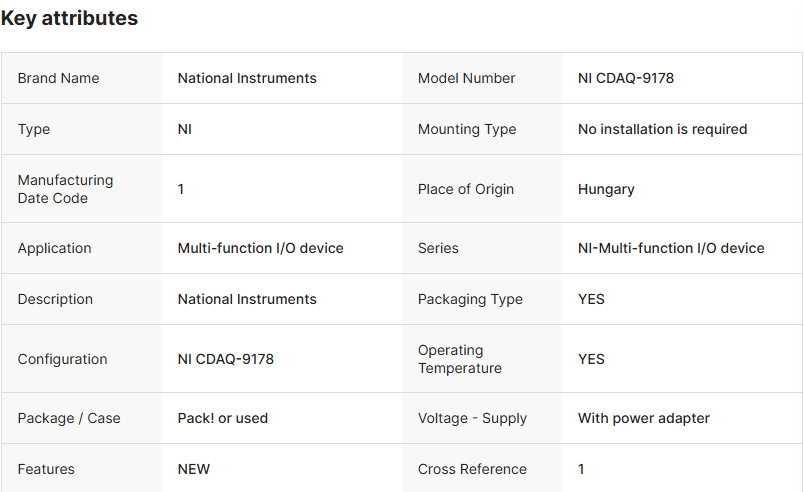804x492 pixels.
Task: Select the Application value "Multi-function I/O device"
Action: pyautogui.click(x=260, y=248)
